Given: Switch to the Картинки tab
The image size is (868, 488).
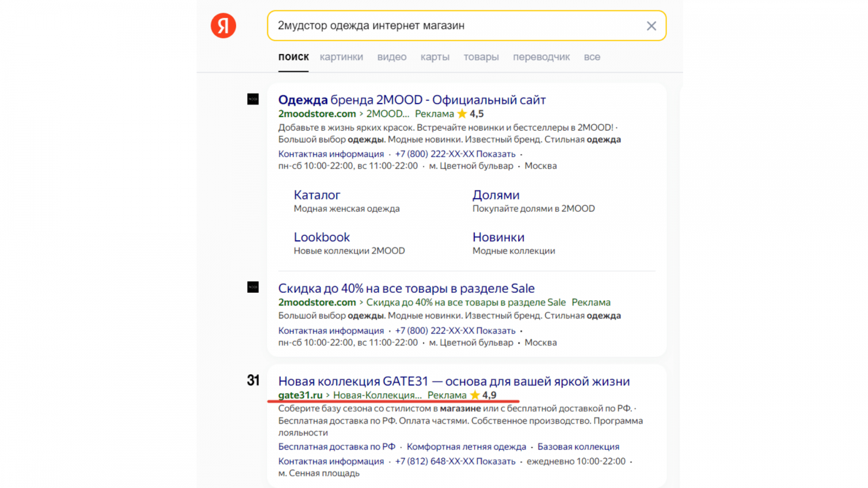Looking at the screenshot, I should point(341,57).
